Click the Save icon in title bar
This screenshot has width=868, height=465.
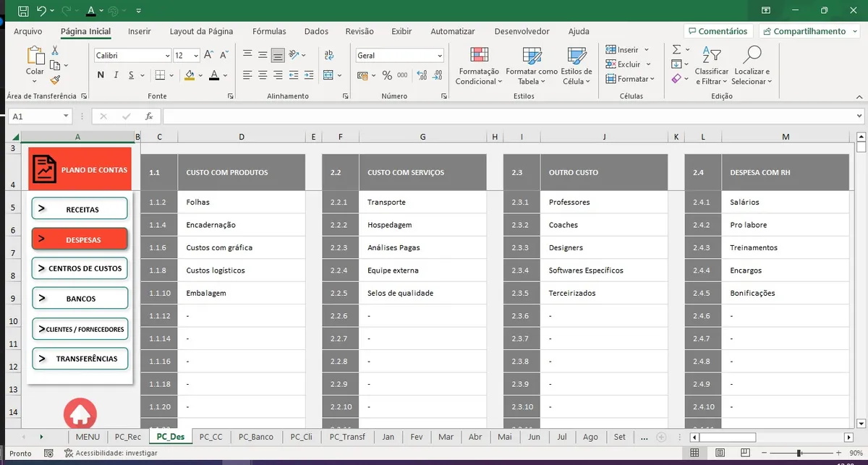tap(23, 11)
